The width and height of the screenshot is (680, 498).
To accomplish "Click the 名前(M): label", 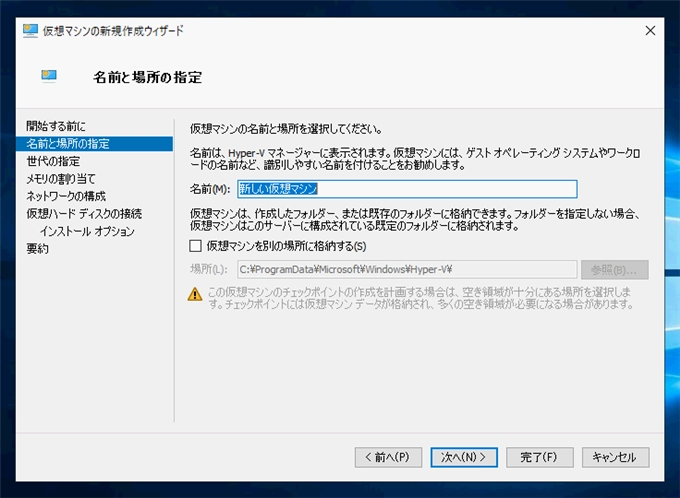I will point(210,189).
